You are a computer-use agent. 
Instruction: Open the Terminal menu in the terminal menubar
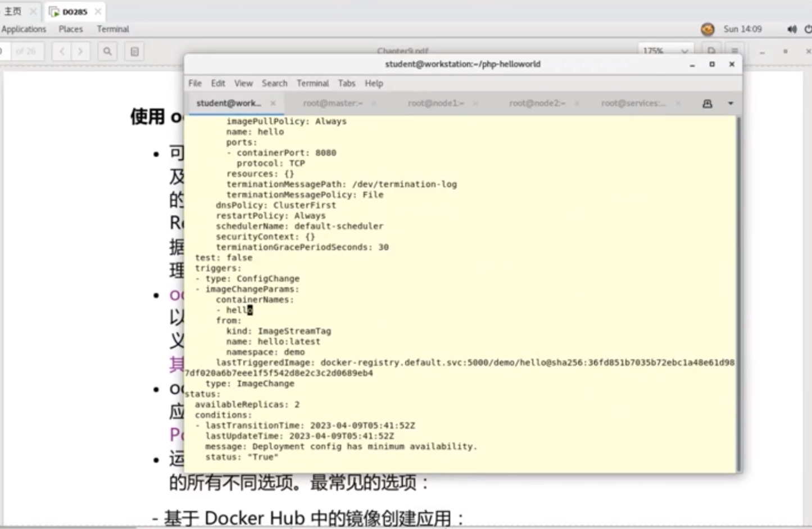[x=312, y=83]
